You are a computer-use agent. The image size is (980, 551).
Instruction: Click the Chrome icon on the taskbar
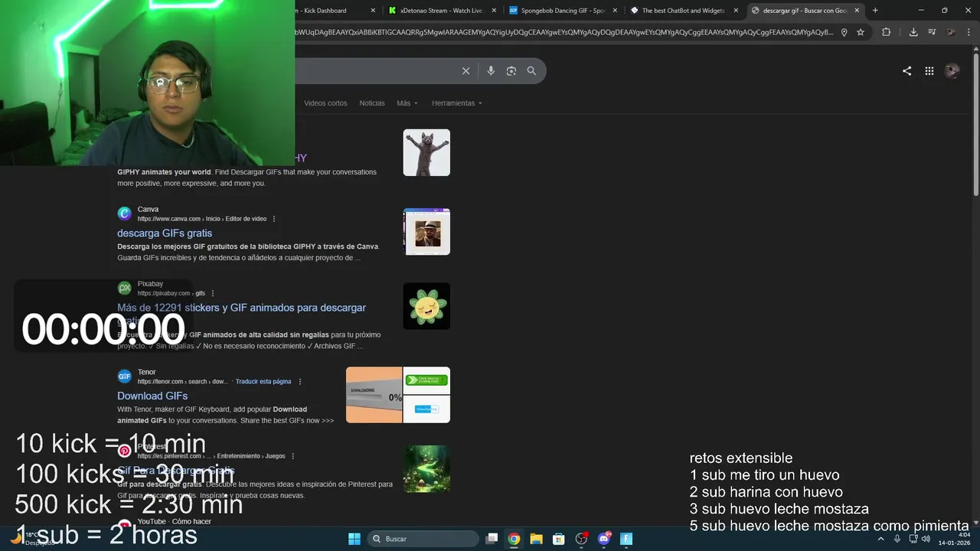point(514,539)
